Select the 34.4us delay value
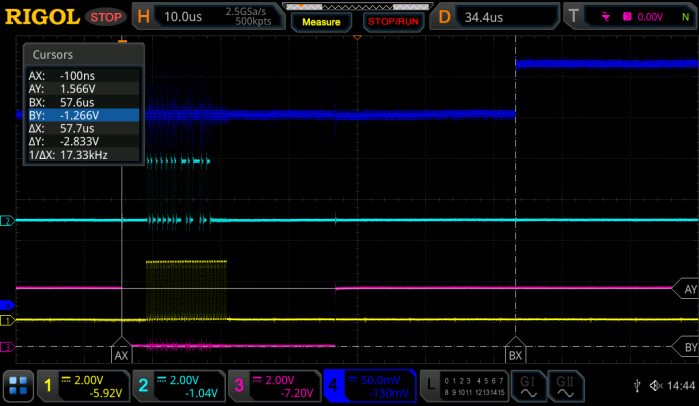The image size is (699, 406). click(484, 17)
